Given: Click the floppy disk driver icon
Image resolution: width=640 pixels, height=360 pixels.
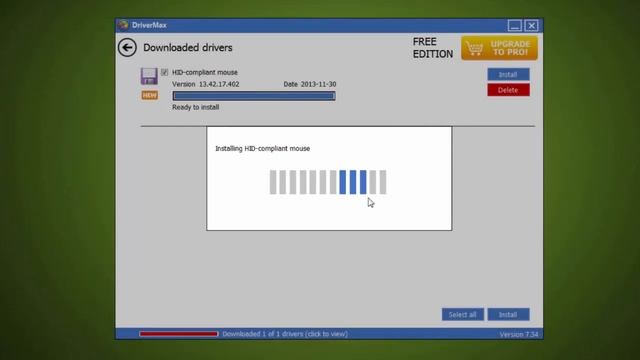Looking at the screenshot, I should tap(149, 76).
